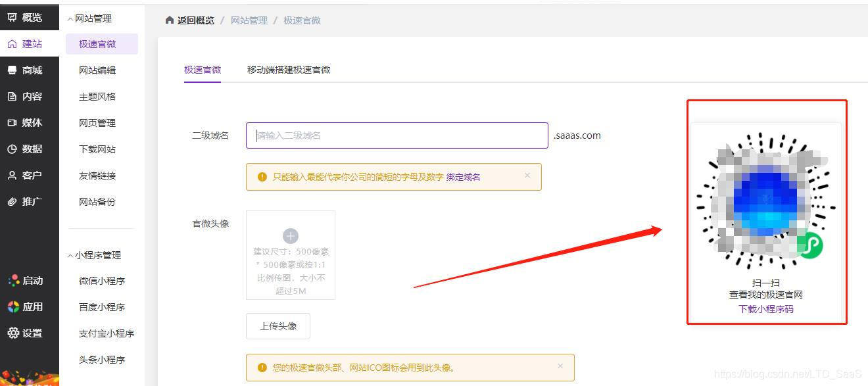Screen dimensions: 868x386
Task: Select 极速官微 in the submenu
Action: click(102, 44)
